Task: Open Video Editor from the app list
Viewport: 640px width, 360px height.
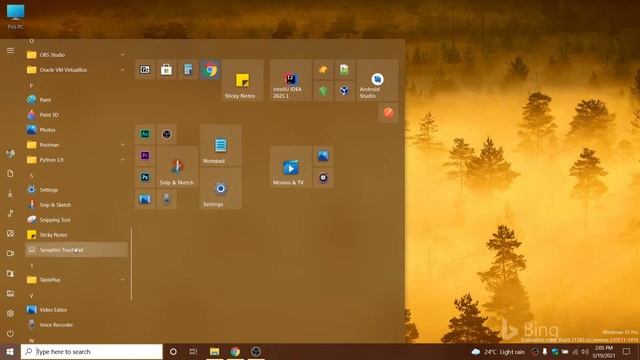Action: (76, 310)
